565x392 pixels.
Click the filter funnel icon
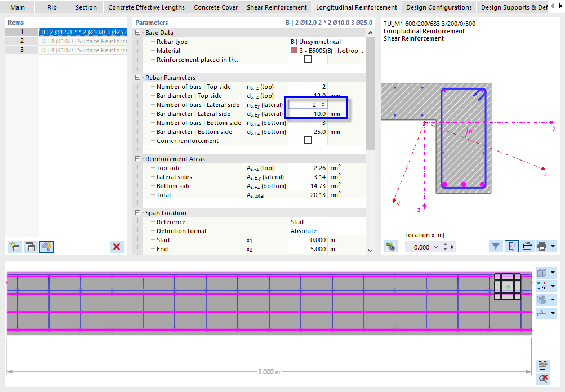pyautogui.click(x=496, y=247)
